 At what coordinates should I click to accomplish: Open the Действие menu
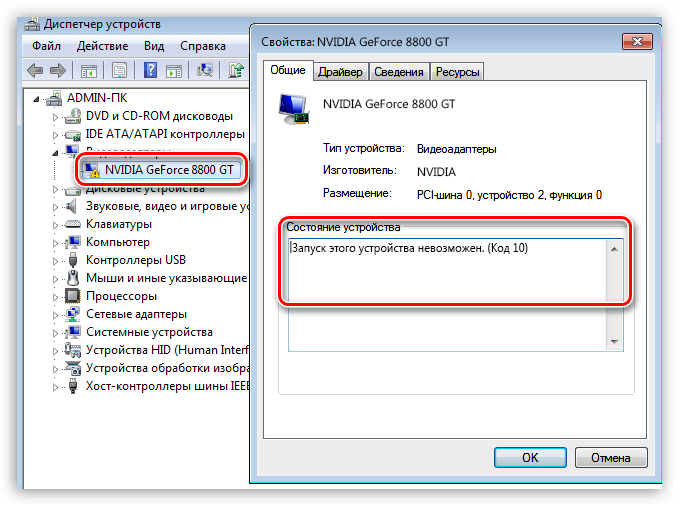coord(102,46)
